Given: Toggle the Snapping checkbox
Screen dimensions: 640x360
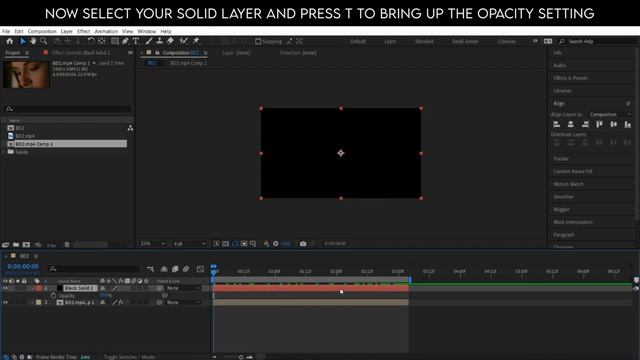Looking at the screenshot, I should pyautogui.click(x=258, y=41).
